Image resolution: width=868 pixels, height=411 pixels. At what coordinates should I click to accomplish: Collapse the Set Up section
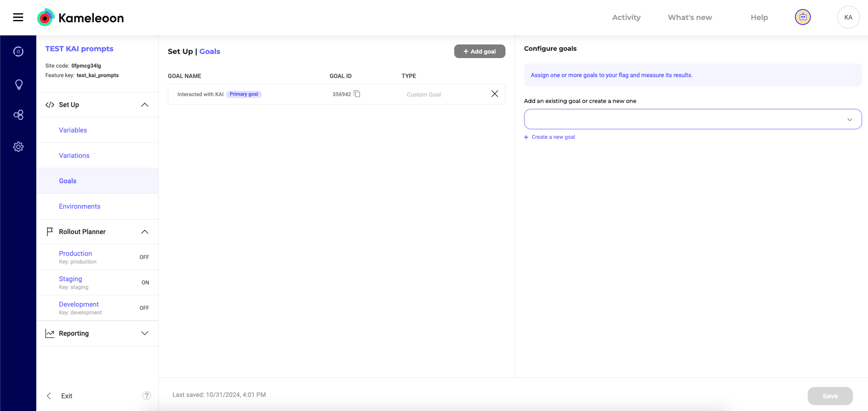click(x=145, y=105)
